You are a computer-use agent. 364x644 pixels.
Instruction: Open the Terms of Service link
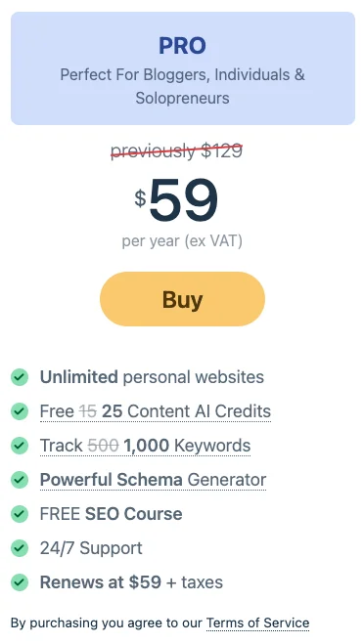[x=257, y=623]
